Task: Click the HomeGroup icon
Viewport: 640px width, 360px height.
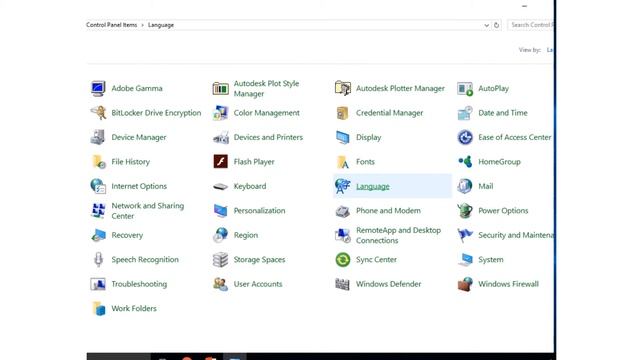Action: point(465,162)
